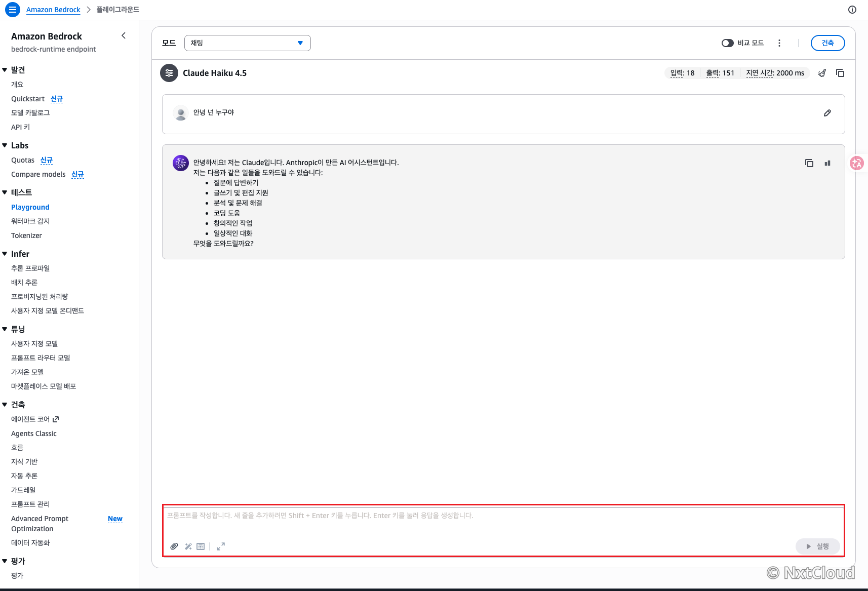Click the 입력: 18 token count
The height and width of the screenshot is (591, 868).
pyautogui.click(x=682, y=73)
